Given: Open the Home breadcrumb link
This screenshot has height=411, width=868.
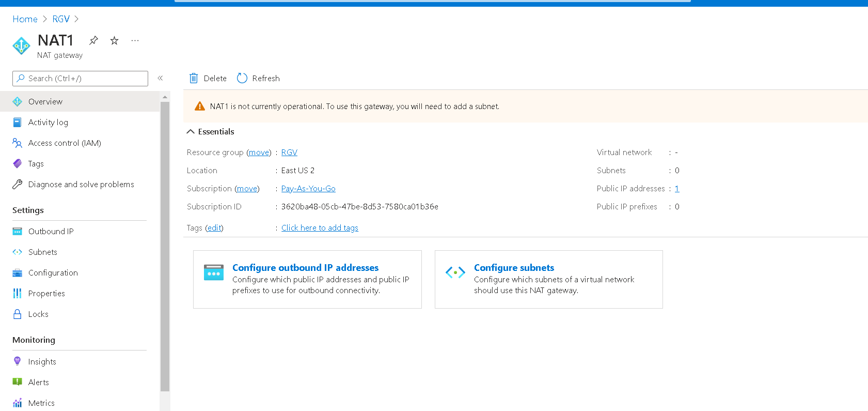Looking at the screenshot, I should click(25, 19).
